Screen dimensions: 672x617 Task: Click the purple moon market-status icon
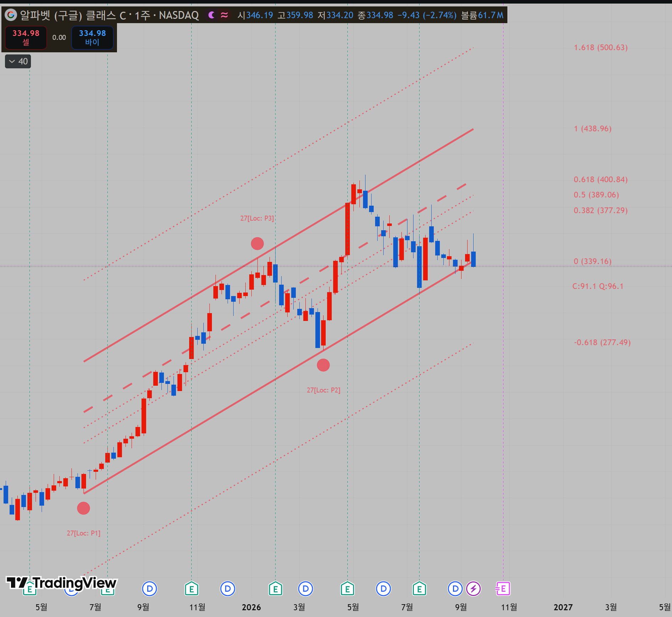click(x=212, y=15)
